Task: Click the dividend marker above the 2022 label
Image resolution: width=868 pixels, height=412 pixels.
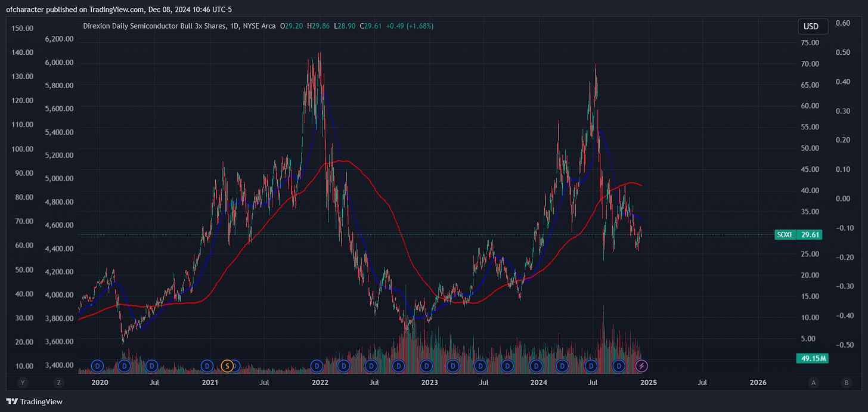Action: pos(316,365)
